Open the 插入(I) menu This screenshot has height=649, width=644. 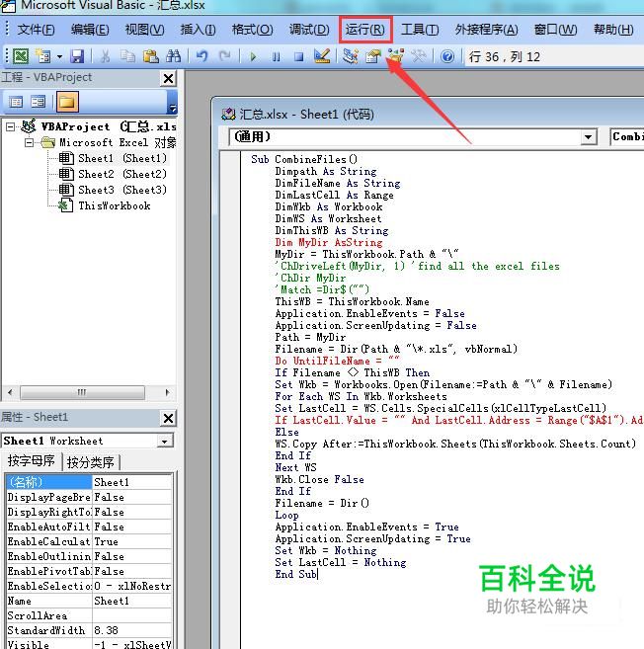tap(198, 30)
